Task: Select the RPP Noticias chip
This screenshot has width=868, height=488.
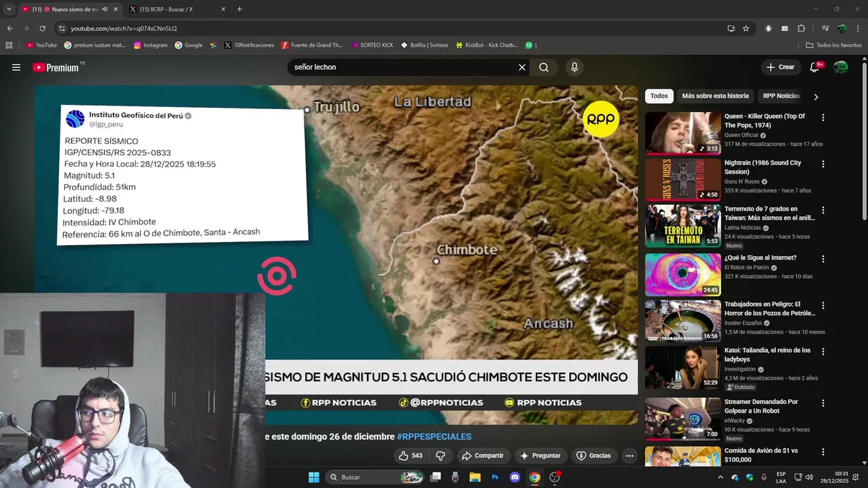Action: tap(781, 96)
